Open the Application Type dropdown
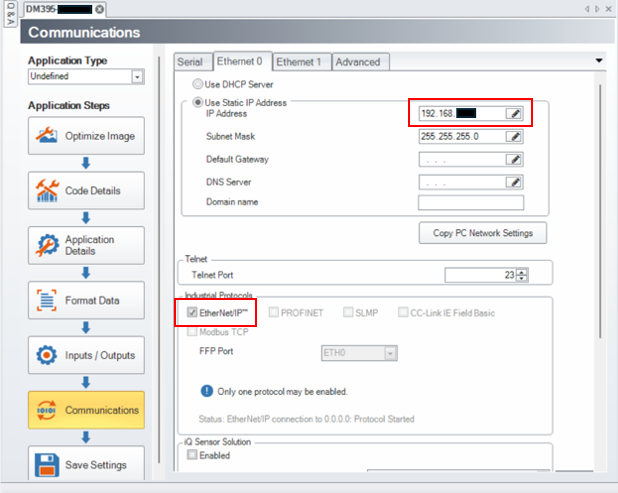618x493 pixels. click(x=137, y=77)
